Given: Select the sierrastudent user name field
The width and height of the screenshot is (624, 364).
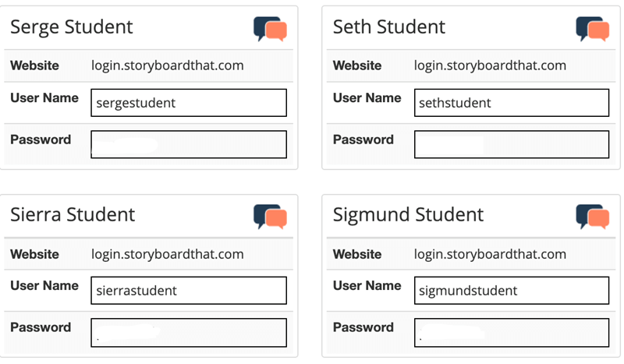Looking at the screenshot, I should pyautogui.click(x=189, y=291).
